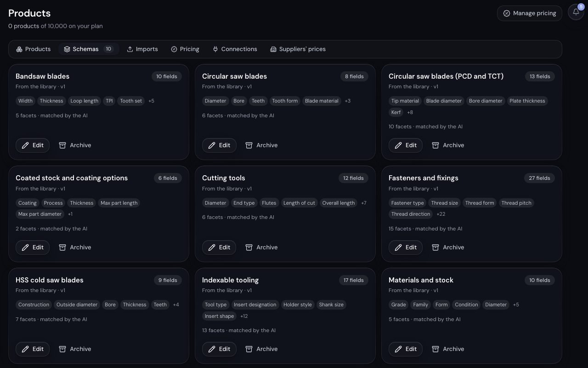The image size is (588, 368).
Task: Click the Thread direction chip
Action: coord(411,214)
